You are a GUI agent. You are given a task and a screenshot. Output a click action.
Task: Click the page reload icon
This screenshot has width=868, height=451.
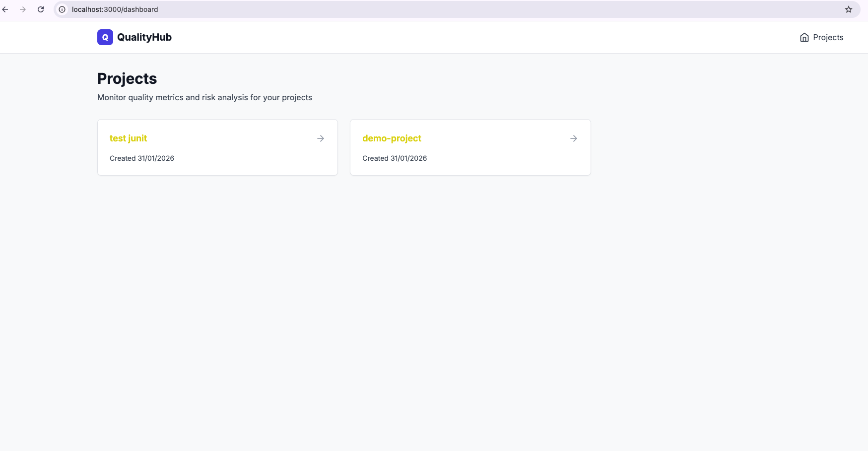pos(41,9)
